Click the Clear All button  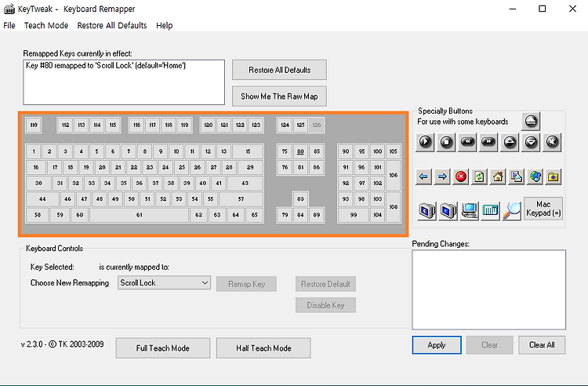coord(542,344)
